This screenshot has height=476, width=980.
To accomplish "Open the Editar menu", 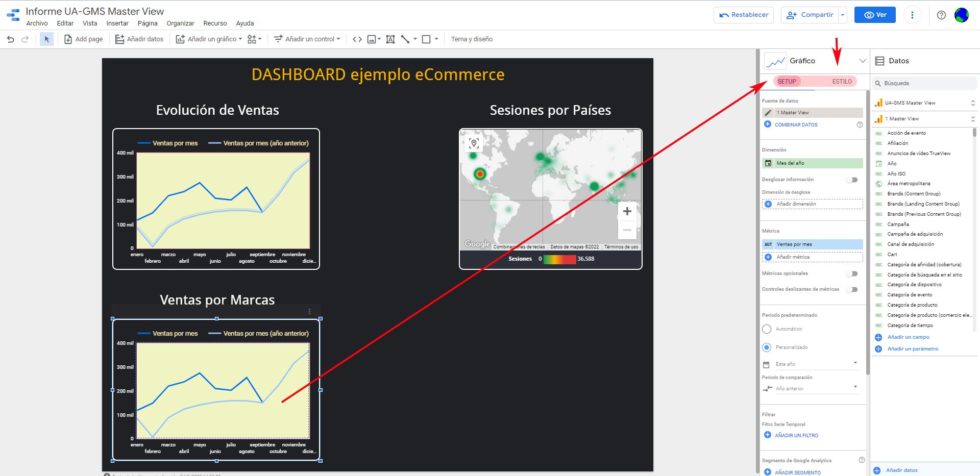I will [x=65, y=23].
